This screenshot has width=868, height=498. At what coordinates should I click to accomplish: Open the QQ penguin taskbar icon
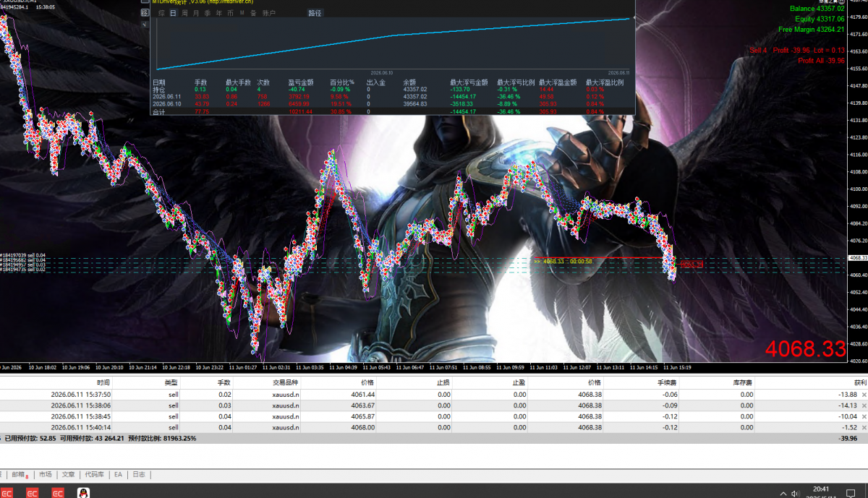click(x=83, y=492)
